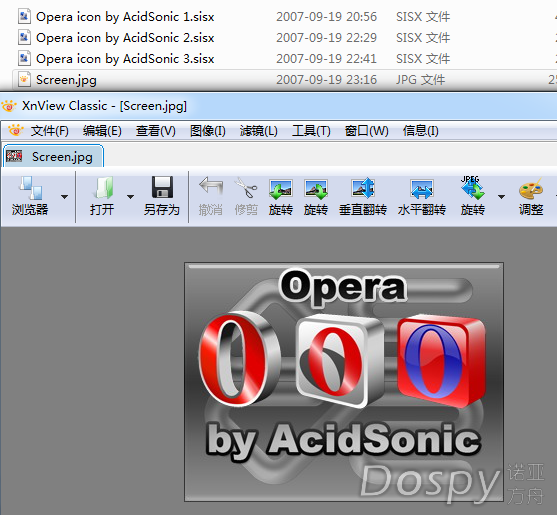Click the JPEG lossless rotate icon
This screenshot has width=557, height=515.
[x=472, y=188]
